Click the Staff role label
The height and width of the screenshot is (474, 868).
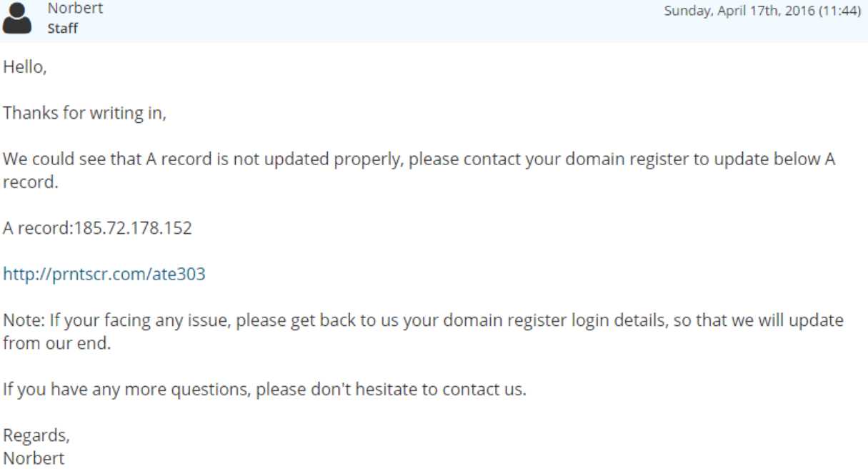pyautogui.click(x=63, y=29)
